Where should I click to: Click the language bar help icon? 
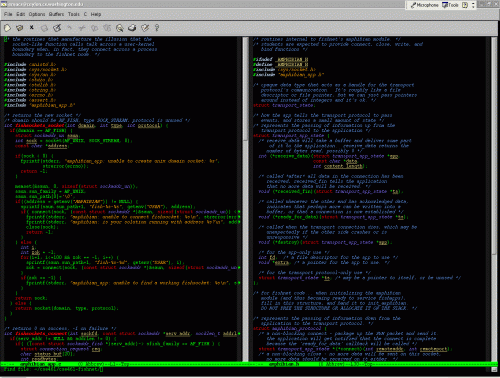click(465, 5)
